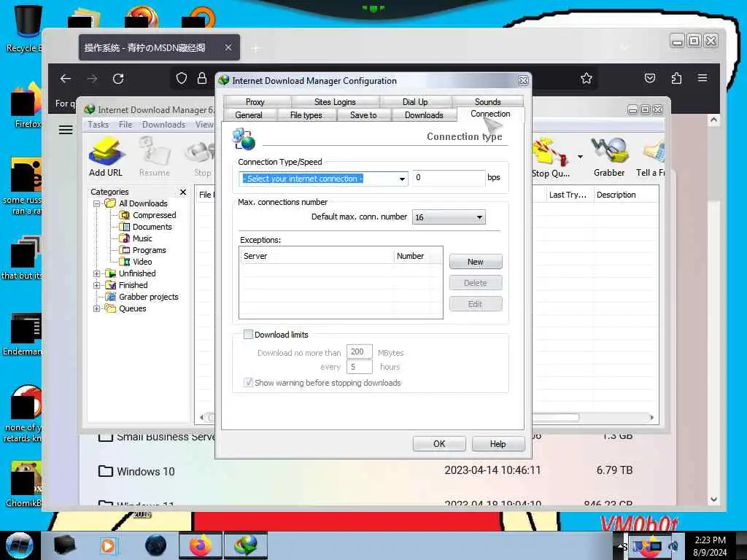
Task: Bookmark this page with the star icon
Action: [587, 78]
